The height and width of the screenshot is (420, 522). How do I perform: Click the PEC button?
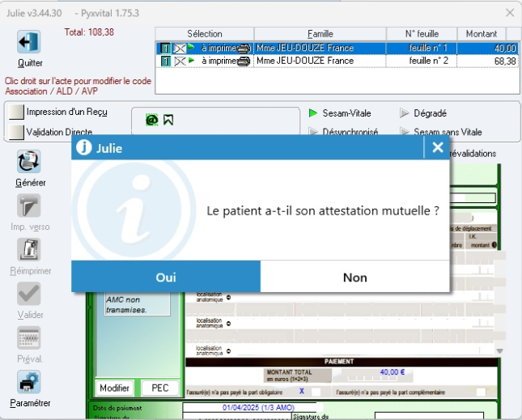(x=160, y=388)
